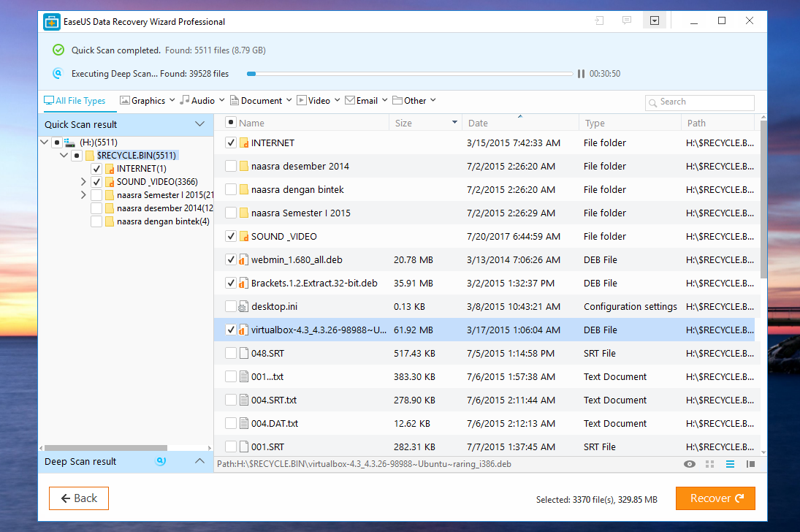Collapse the $RECYCLE.BIN tree node
The height and width of the screenshot is (532, 800).
(x=64, y=155)
